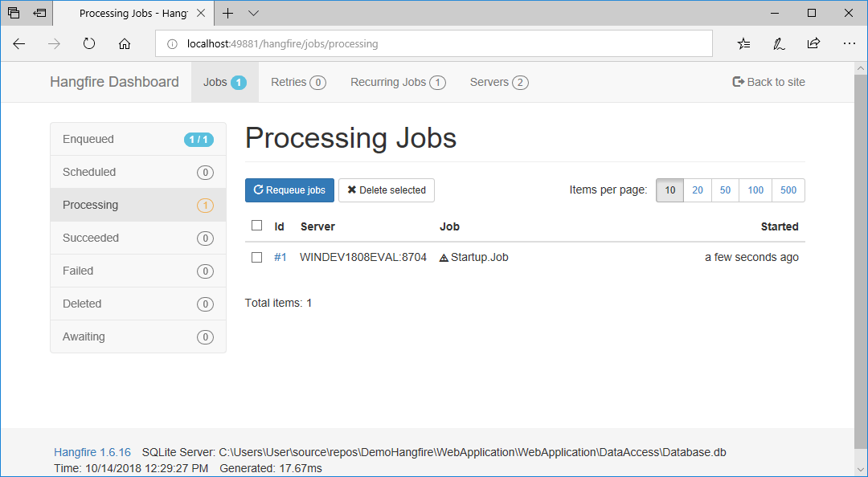
Task: Switch to Recurring Jobs tab
Action: [x=398, y=82]
